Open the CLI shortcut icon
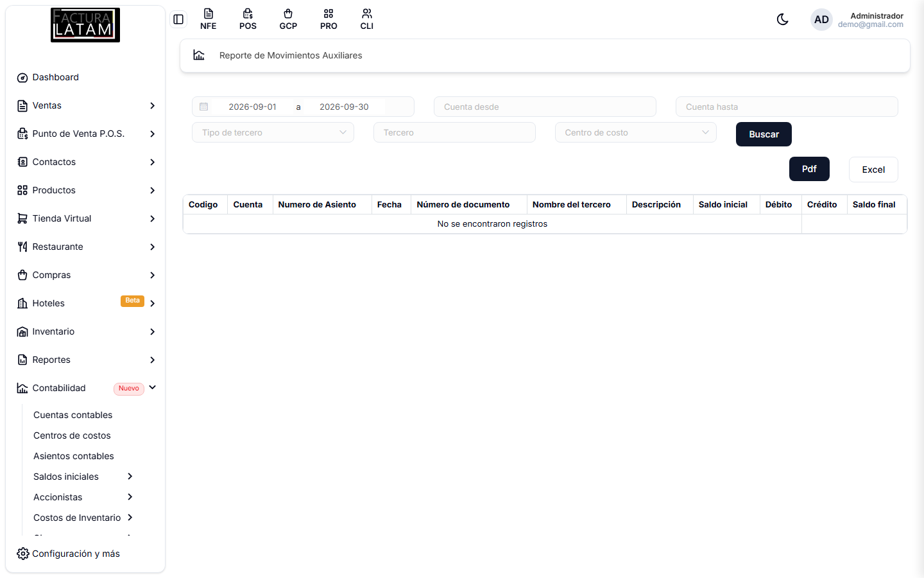924x578 pixels. point(367,19)
